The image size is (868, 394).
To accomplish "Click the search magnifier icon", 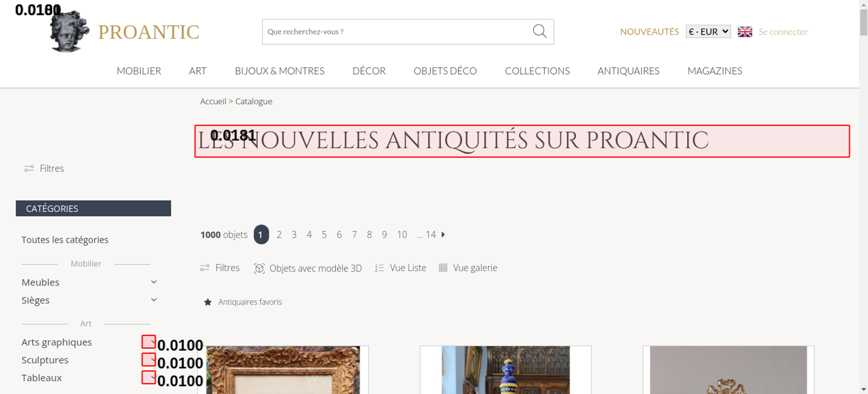I will pyautogui.click(x=539, y=31).
